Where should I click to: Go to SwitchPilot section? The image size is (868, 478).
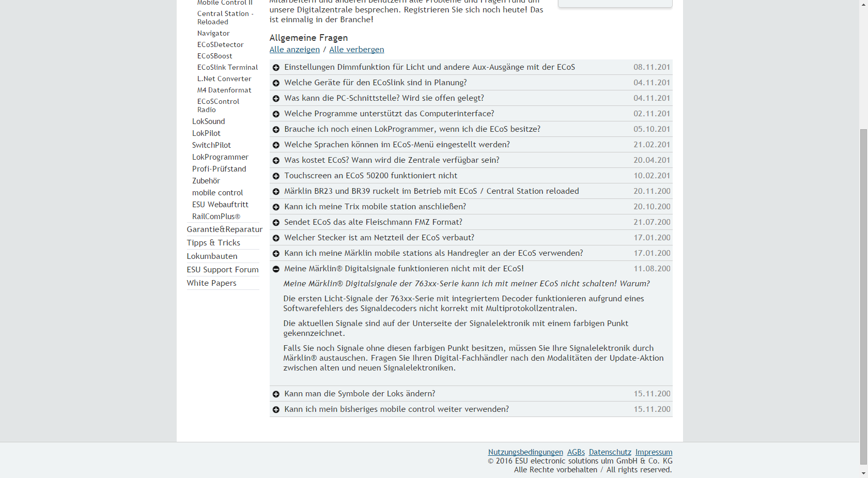211,145
